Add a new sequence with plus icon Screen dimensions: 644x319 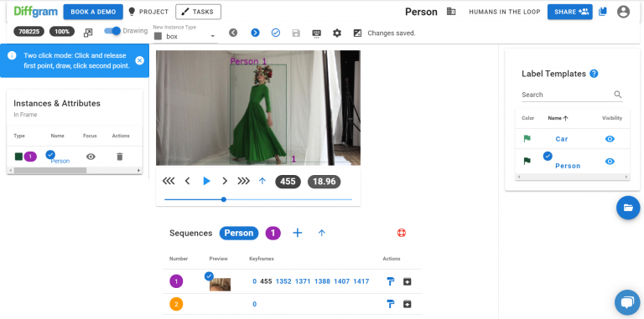[x=298, y=233]
